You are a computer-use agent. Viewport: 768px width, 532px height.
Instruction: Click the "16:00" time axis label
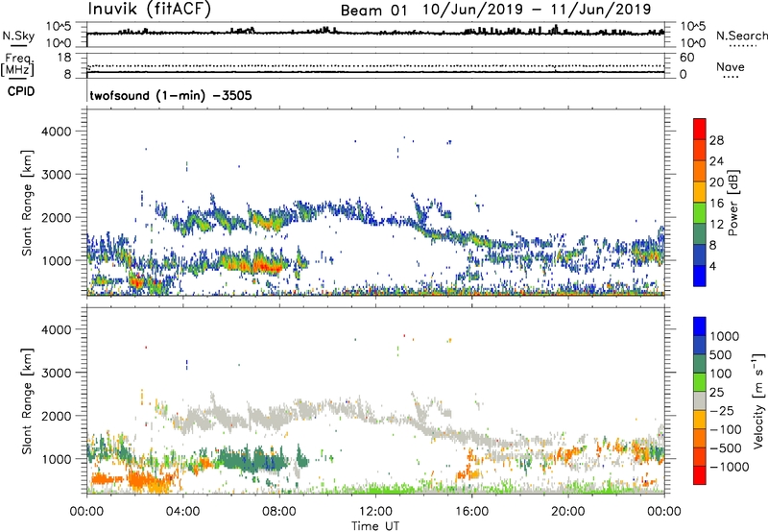(471, 512)
